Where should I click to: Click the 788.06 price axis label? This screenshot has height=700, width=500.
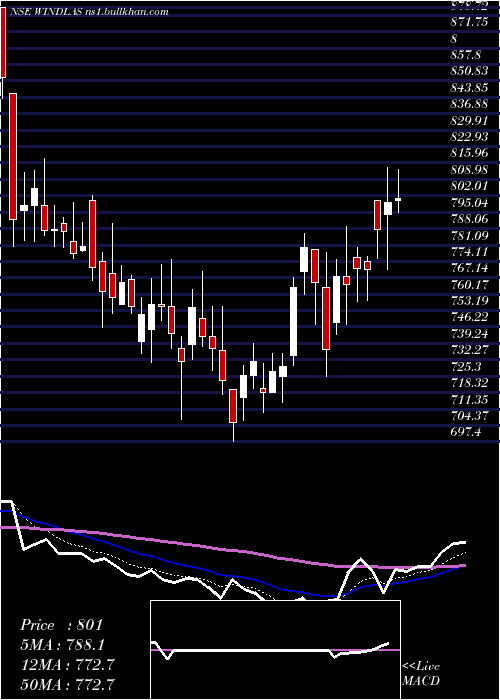point(469,219)
